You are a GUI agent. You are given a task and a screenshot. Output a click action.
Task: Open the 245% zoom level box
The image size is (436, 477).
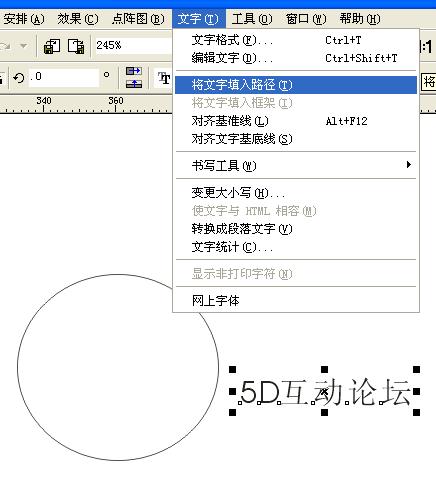(133, 45)
